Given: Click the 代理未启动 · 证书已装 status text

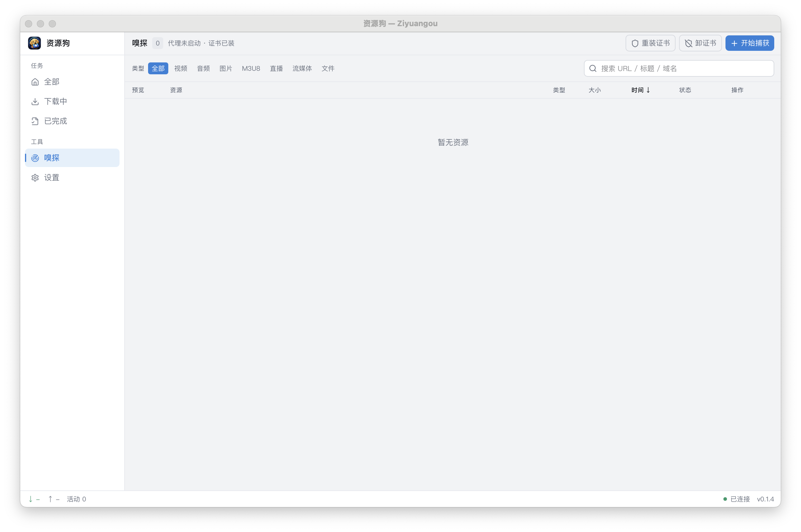Looking at the screenshot, I should coord(201,43).
